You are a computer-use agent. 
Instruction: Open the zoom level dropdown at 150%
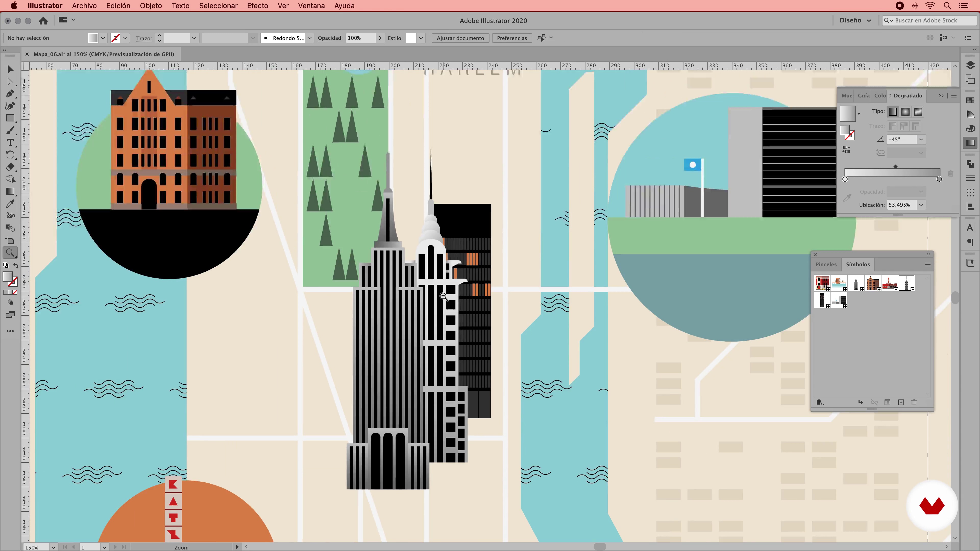point(53,547)
